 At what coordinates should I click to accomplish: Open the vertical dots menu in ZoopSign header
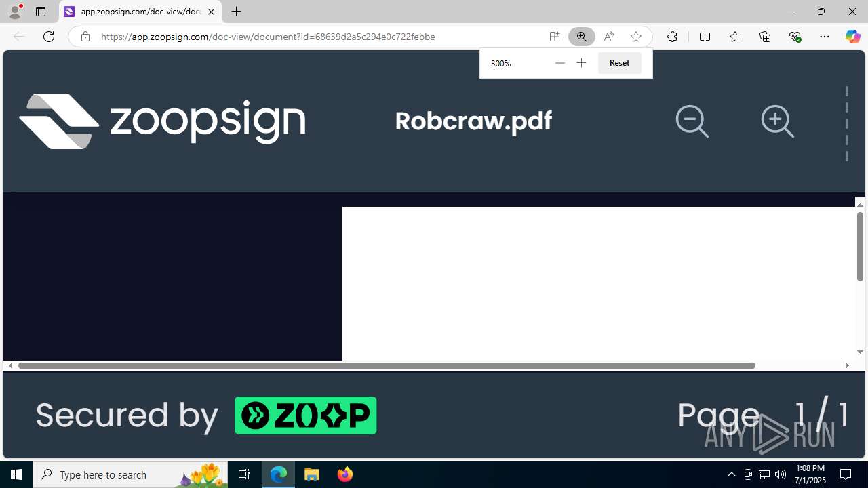(846, 123)
